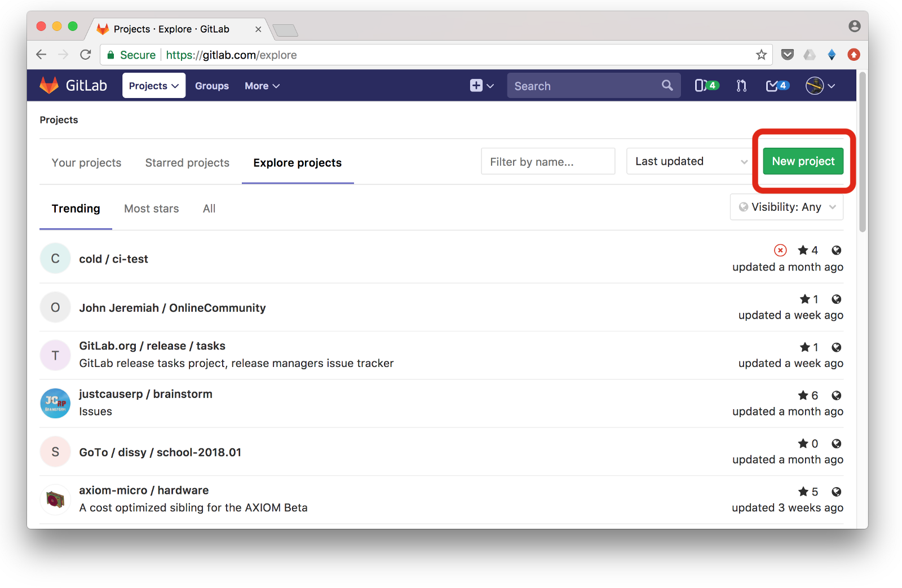Click failed pipeline icon for ci-test
The image size is (902, 588).
click(780, 250)
